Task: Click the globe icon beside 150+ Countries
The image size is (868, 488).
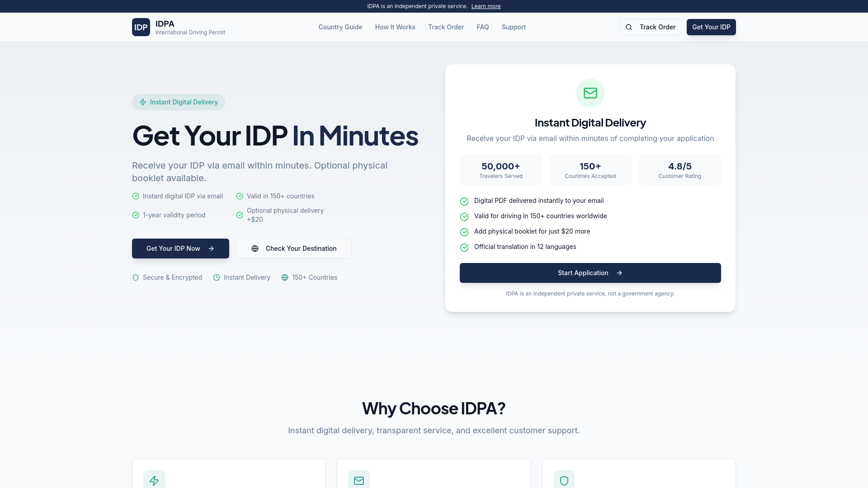Action: tap(285, 277)
